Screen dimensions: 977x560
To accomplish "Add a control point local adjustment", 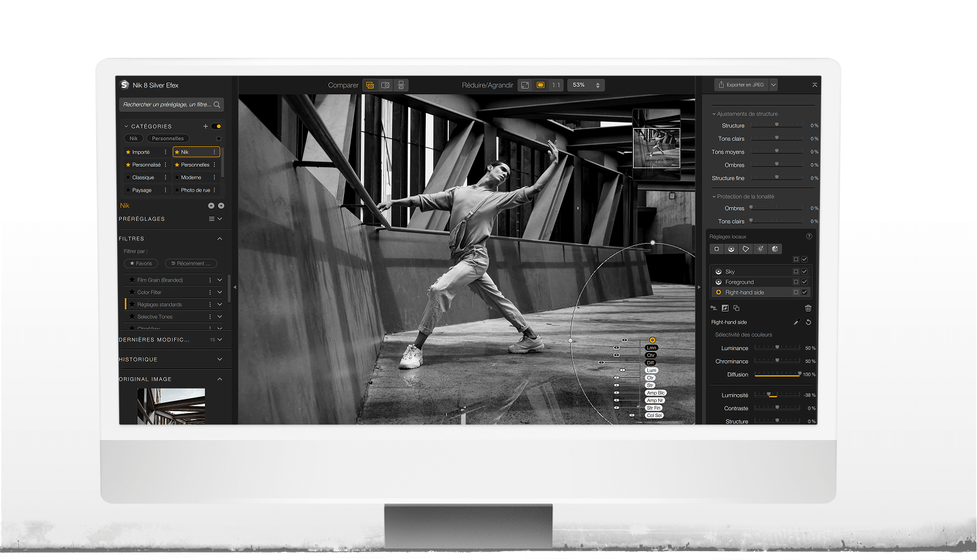I will pos(716,249).
